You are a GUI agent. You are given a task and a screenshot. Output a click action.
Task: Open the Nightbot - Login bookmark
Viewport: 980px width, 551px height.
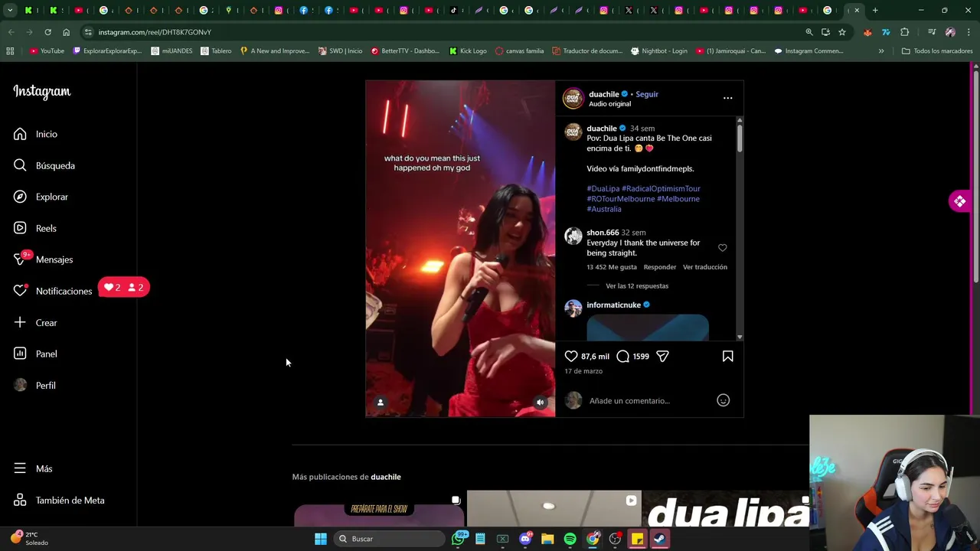[659, 51]
